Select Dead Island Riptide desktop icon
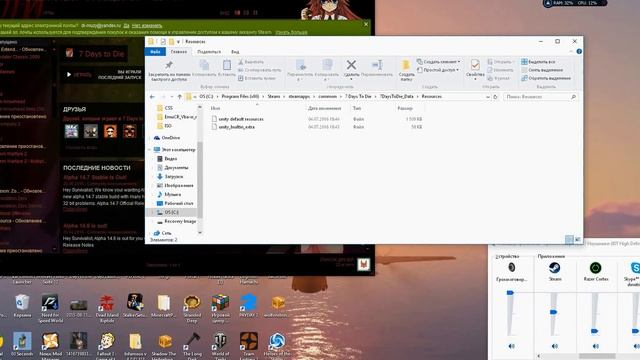The image size is (640, 360). (107, 308)
